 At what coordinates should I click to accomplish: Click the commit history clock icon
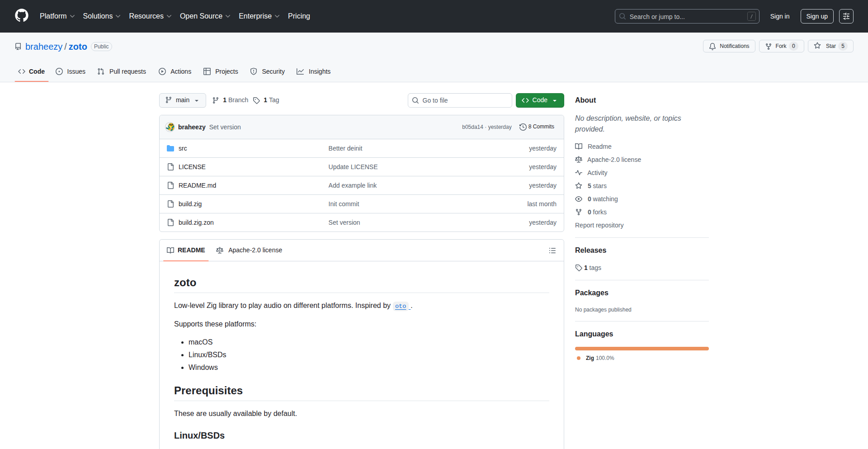[523, 127]
